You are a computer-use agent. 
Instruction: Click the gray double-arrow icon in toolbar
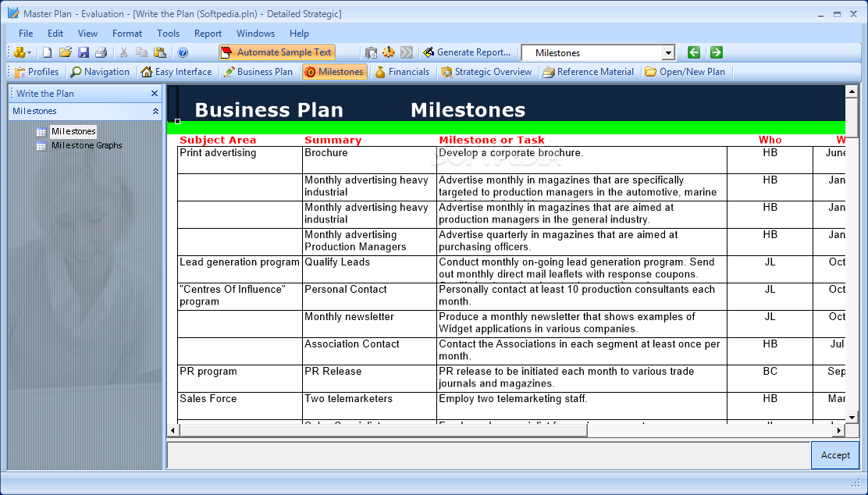(x=407, y=52)
